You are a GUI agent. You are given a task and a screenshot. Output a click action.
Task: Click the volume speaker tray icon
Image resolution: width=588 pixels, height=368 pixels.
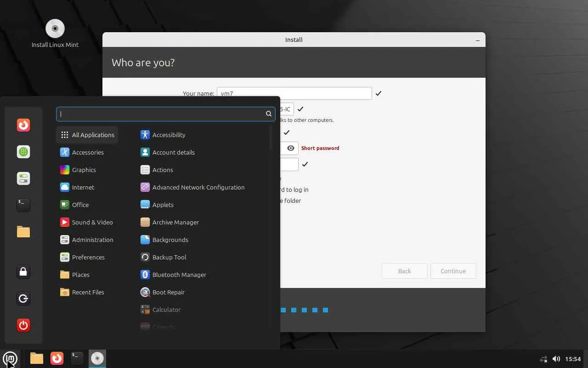(556, 359)
